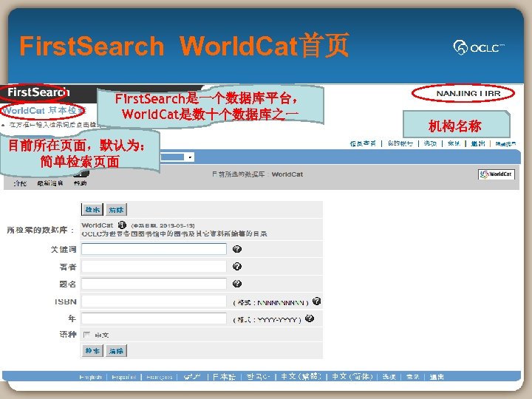Switch language to Français in footer
532x399 pixels.
(160, 377)
